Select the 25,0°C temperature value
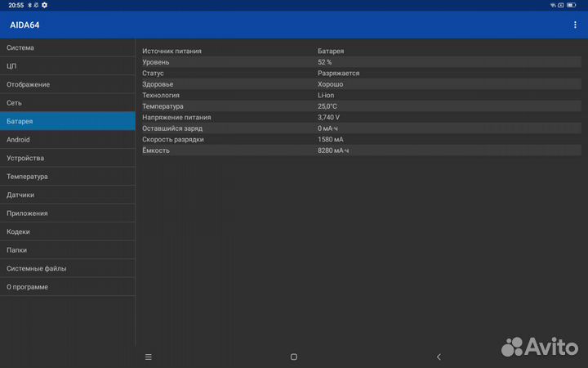 (x=327, y=106)
